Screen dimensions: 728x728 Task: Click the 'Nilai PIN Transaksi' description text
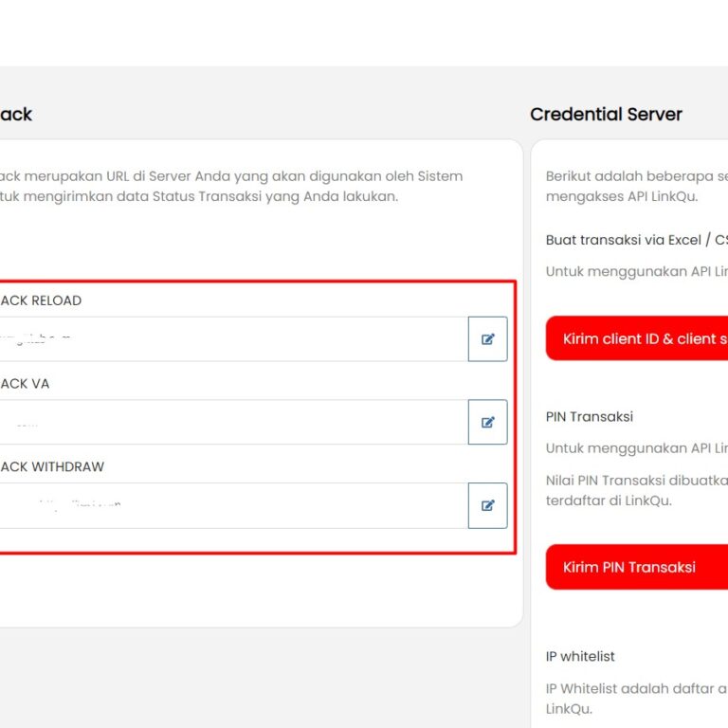tap(635, 480)
